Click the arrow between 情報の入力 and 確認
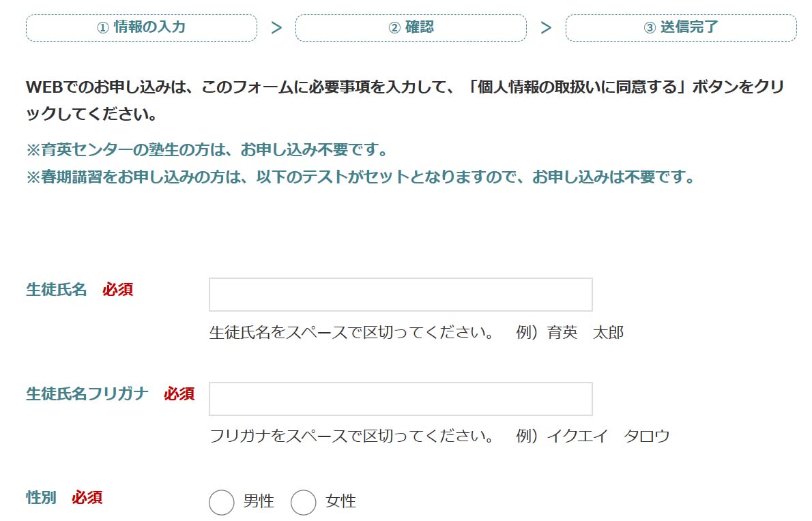Viewport: 812px width, 521px height. [276, 28]
